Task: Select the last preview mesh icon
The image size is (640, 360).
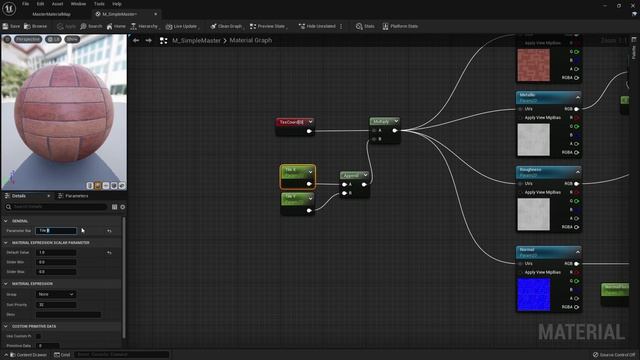Action: tap(122, 186)
